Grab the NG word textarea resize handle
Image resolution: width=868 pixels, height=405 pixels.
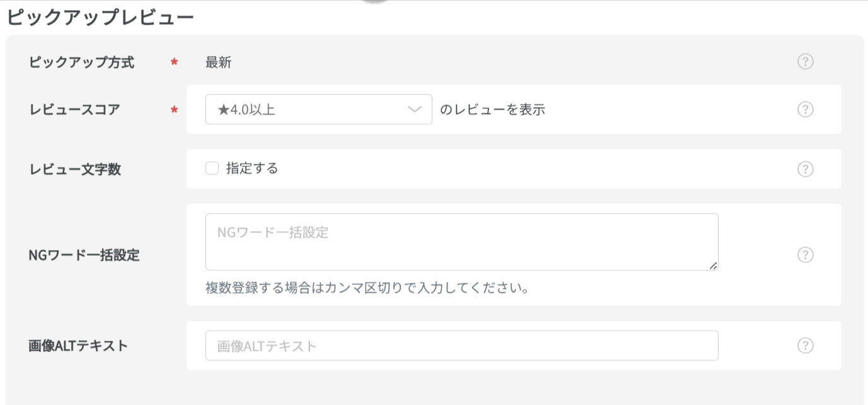(x=714, y=266)
